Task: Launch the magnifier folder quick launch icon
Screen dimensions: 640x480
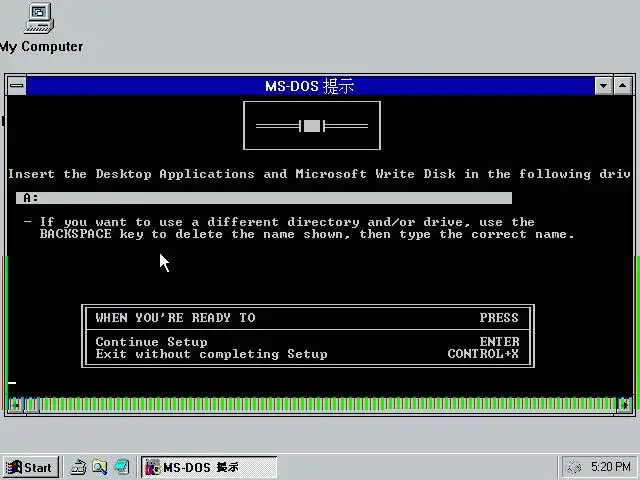Action: point(100,467)
